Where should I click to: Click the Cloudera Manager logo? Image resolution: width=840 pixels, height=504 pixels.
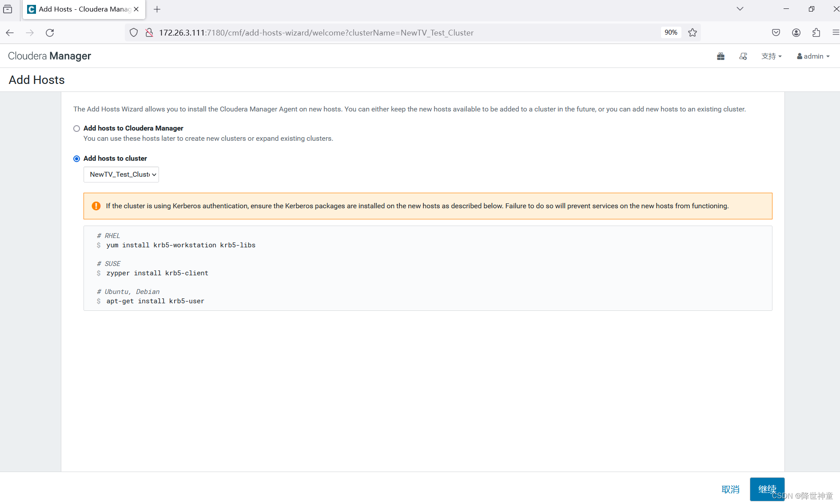[x=49, y=56]
